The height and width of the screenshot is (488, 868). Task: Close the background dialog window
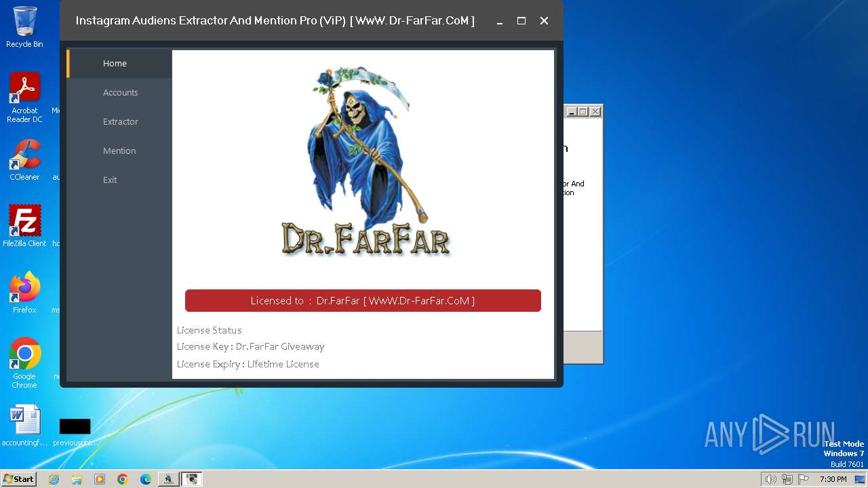pos(595,112)
